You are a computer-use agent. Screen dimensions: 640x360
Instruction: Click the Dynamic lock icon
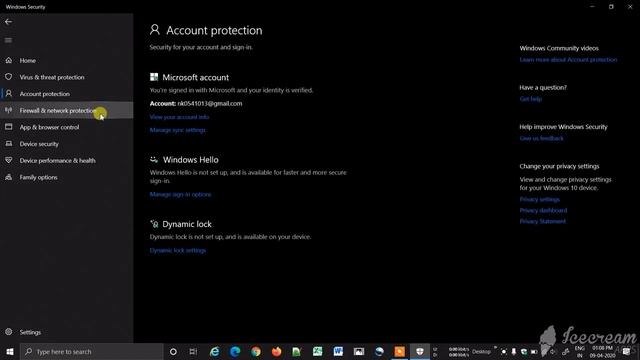[154, 224]
